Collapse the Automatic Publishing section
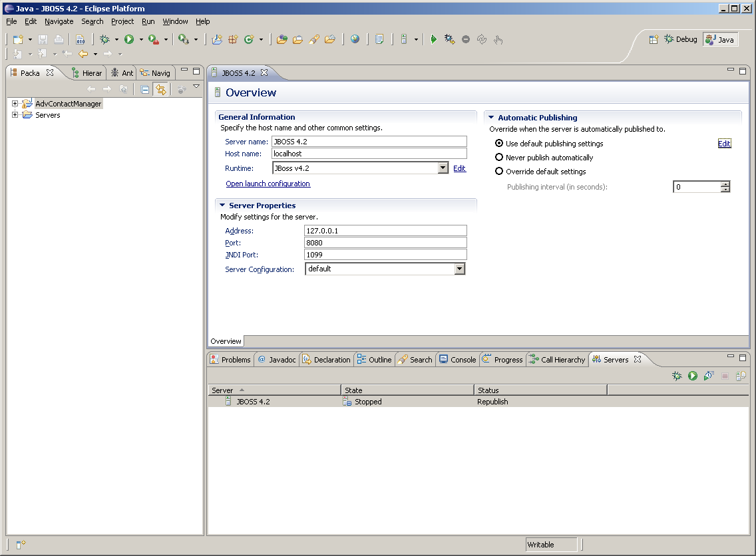Screen dimensions: 756x556 tap(491, 117)
